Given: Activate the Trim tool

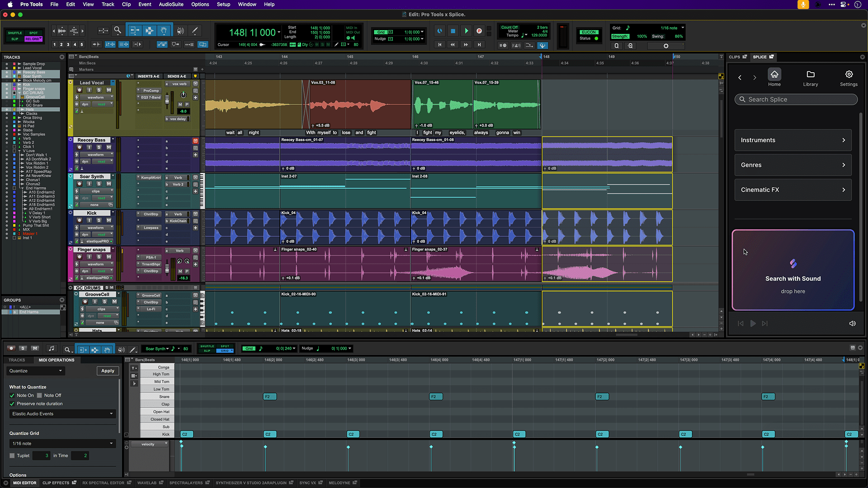Looking at the screenshot, I should 134,30.
